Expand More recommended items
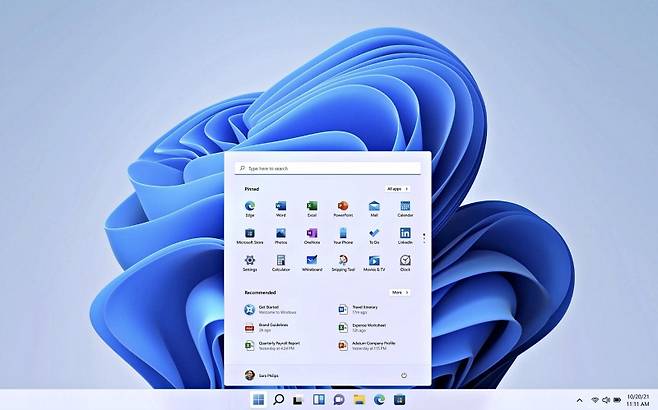This screenshot has width=658, height=410. point(399,292)
